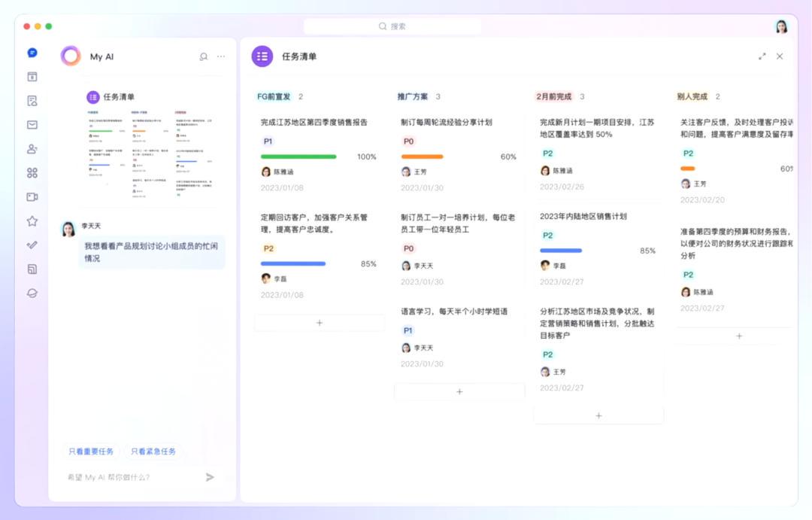Open the mail envelope sidebar icon
The width and height of the screenshot is (812, 520).
click(32, 124)
